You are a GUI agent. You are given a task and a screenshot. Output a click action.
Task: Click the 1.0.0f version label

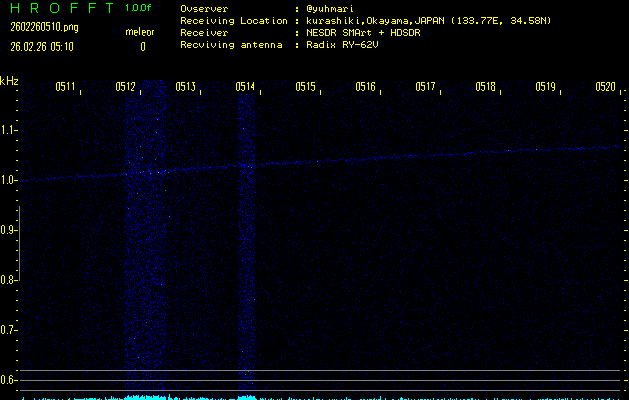point(140,7)
